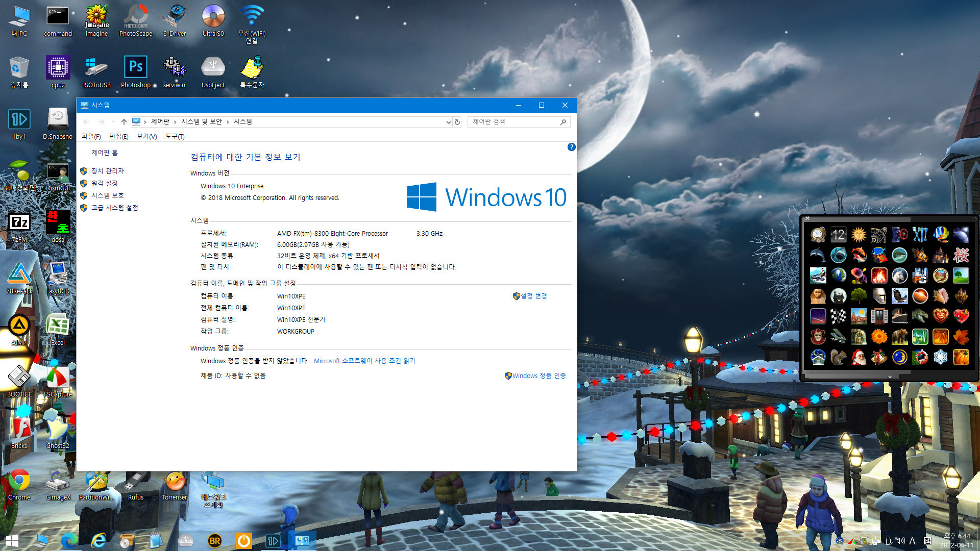Open the Imagine desktop shortcut
Viewport: 980px width, 551px height.
pos(97,20)
